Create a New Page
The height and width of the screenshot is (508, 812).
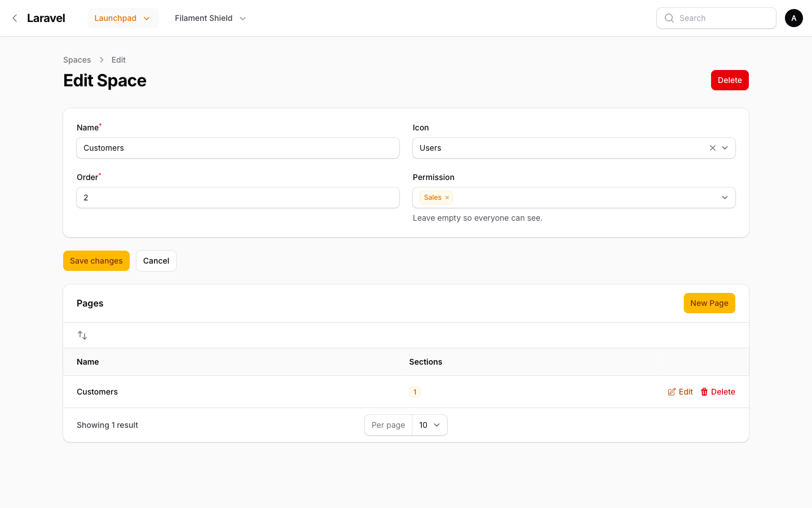tap(709, 303)
